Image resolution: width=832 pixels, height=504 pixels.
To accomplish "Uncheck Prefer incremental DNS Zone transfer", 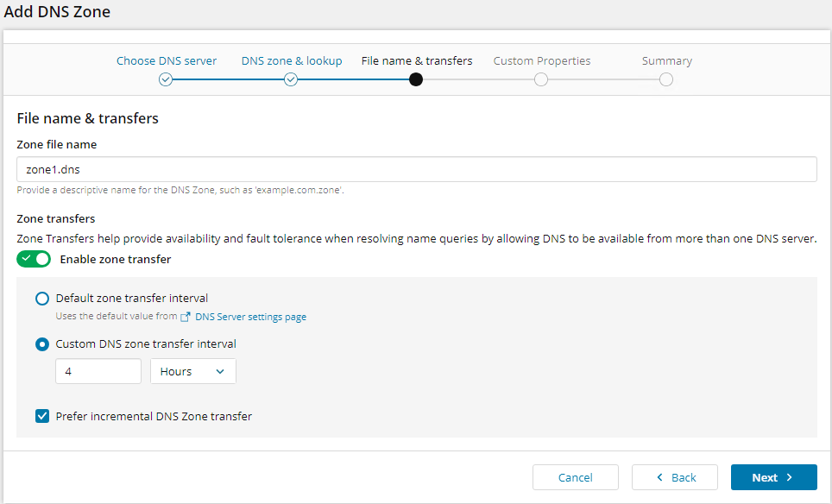I will [42, 416].
